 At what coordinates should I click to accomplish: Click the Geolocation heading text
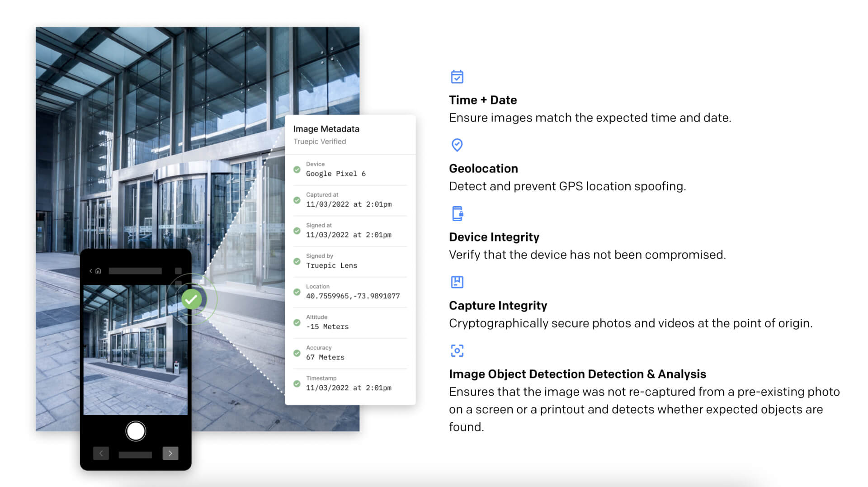[x=483, y=169]
